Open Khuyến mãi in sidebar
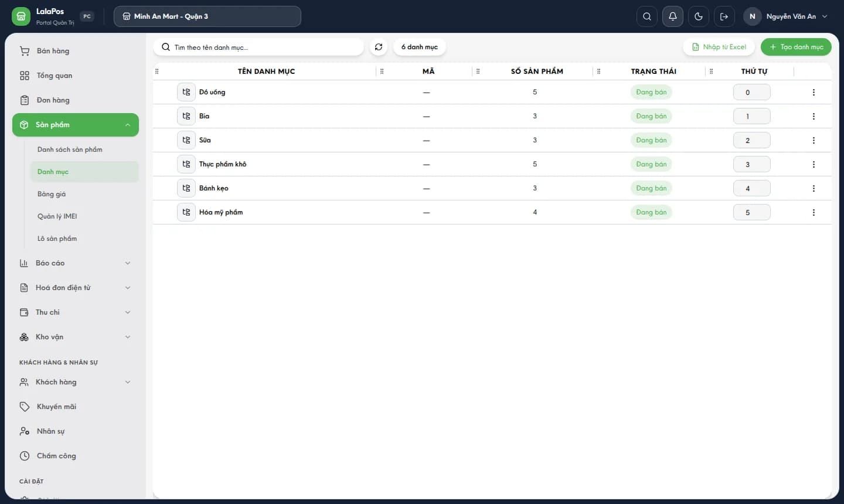This screenshot has width=844, height=504. tap(76, 407)
